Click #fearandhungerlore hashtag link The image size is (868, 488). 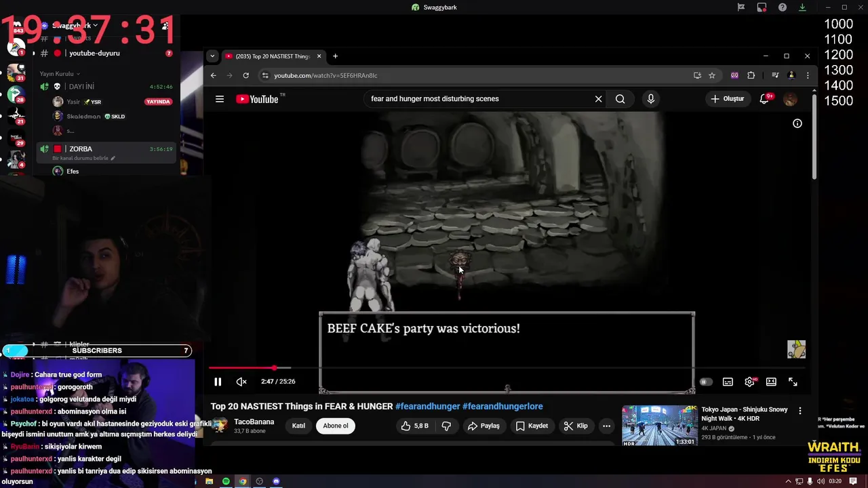[502, 407]
